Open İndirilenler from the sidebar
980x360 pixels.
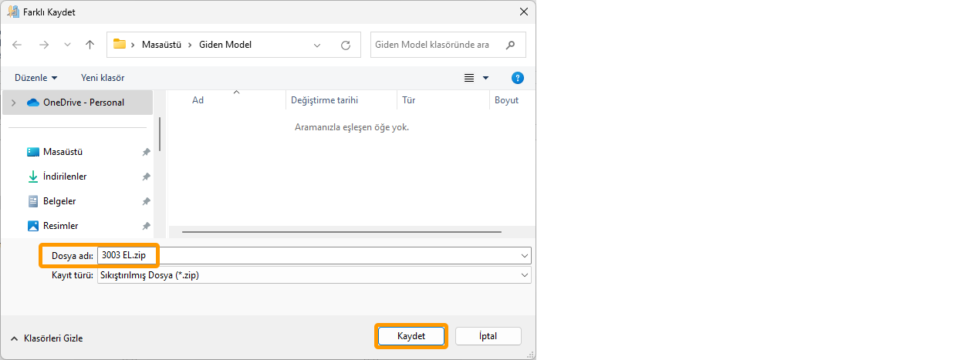[x=65, y=177]
